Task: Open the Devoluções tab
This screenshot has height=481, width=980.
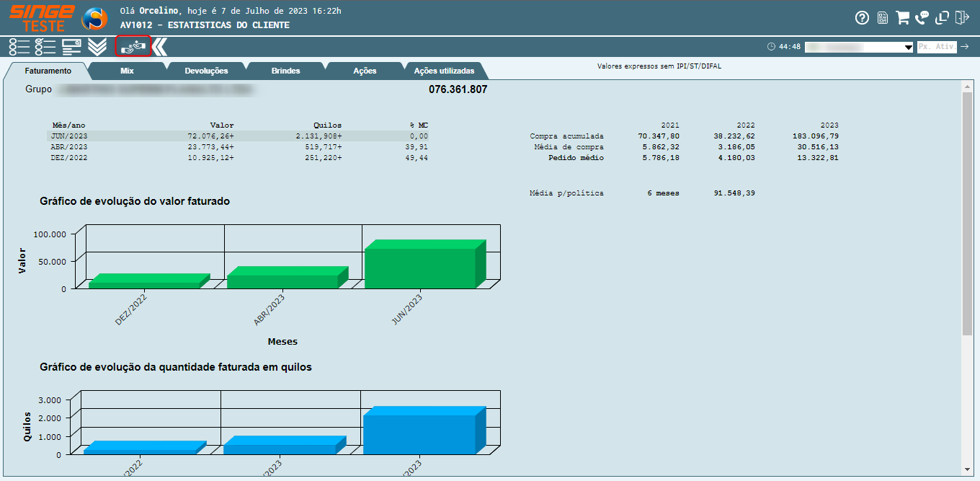Action: pyautogui.click(x=206, y=71)
